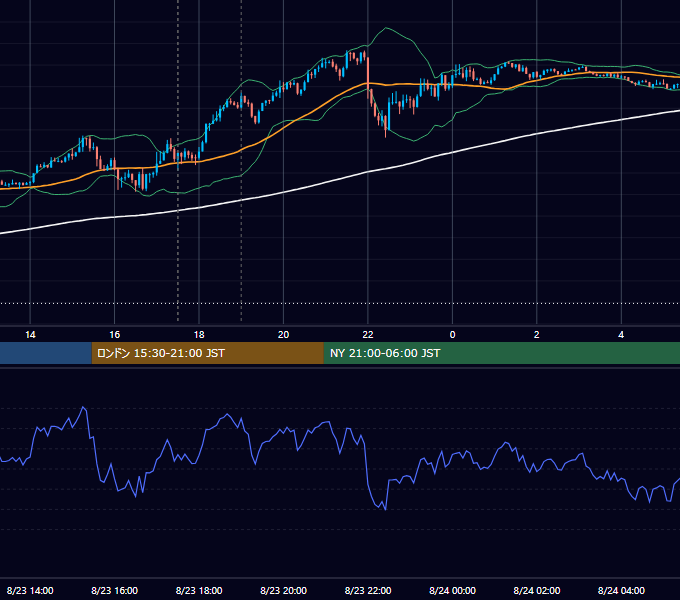Click the oscillator's highest peak after 15:00
Viewport: 680px width, 600px height.
(x=83, y=408)
